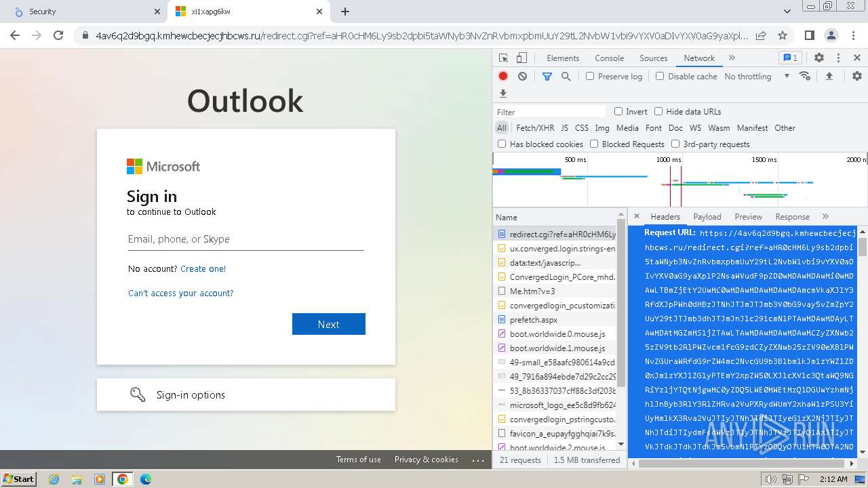Open the Windows Start menu
Image resolution: width=868 pixels, height=488 pixels.
point(18,479)
